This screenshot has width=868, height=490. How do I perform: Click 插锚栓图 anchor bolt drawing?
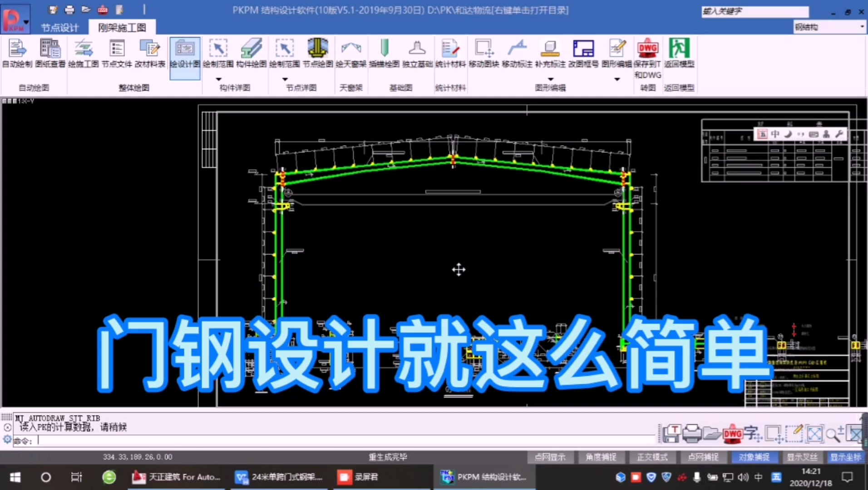384,54
